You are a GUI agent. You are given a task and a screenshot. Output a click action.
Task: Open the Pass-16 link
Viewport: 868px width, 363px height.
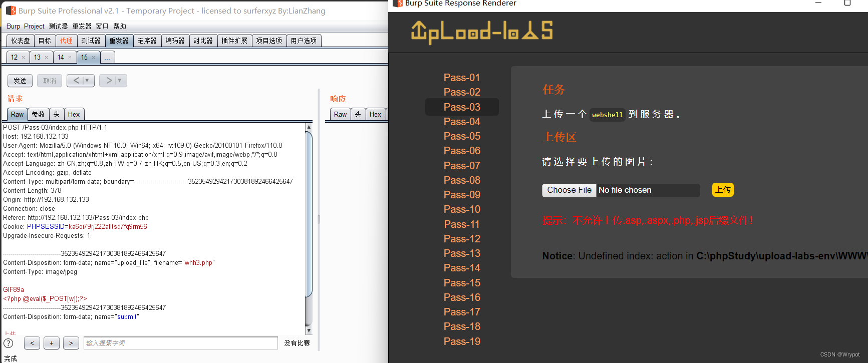[462, 297]
